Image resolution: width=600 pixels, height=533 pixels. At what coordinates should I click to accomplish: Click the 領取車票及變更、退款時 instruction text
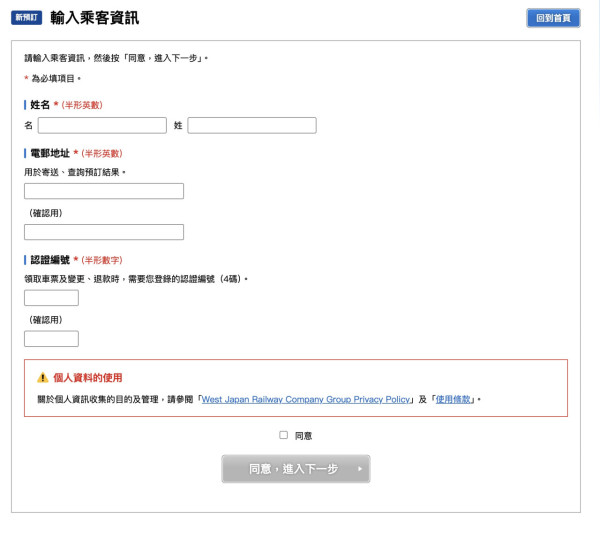coord(136,279)
